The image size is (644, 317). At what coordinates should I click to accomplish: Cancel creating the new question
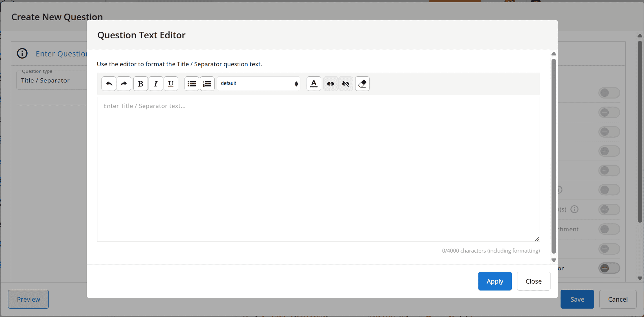(x=618, y=299)
